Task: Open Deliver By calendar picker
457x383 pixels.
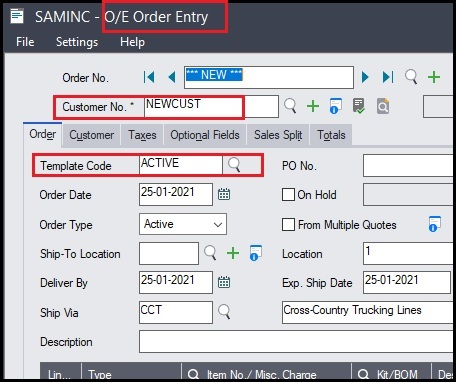Action: click(224, 282)
